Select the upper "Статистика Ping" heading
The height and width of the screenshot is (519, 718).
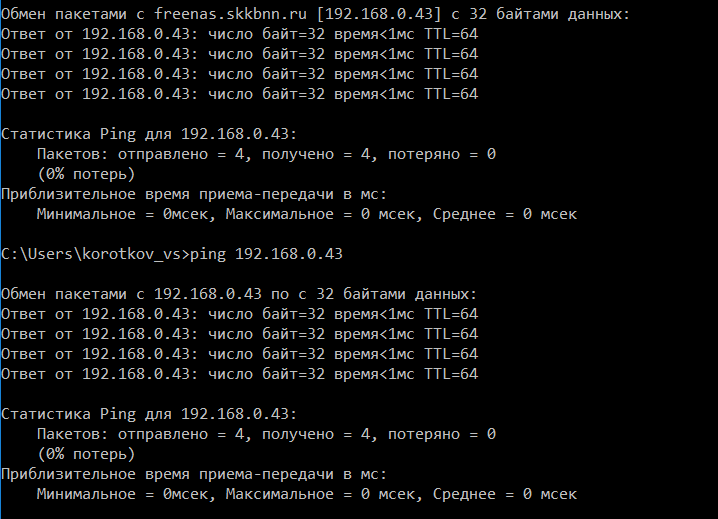coord(149,134)
